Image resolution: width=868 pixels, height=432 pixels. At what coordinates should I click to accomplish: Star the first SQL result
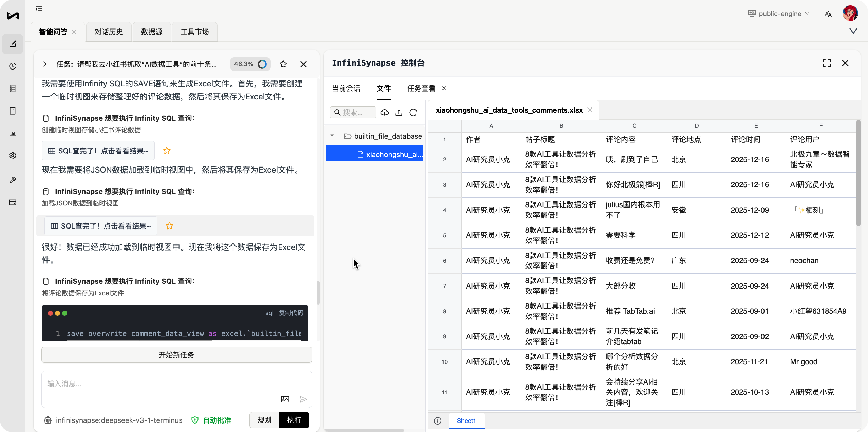click(x=167, y=151)
